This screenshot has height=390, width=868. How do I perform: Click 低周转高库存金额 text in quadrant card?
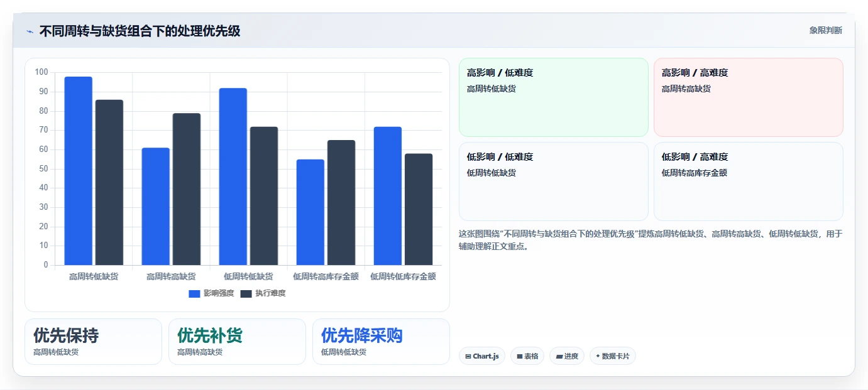[x=695, y=173]
